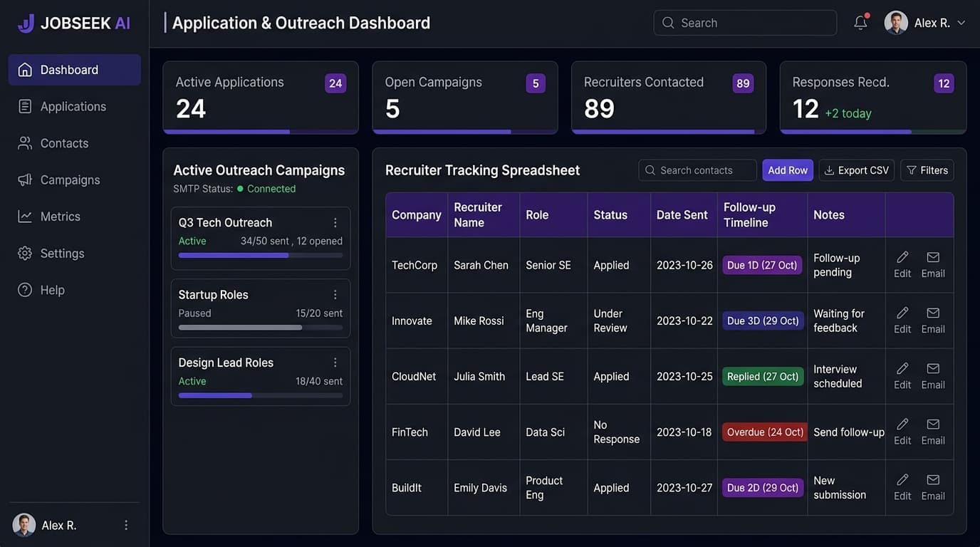This screenshot has width=980, height=547.
Task: Edit the Innovate row
Action: pos(902,321)
